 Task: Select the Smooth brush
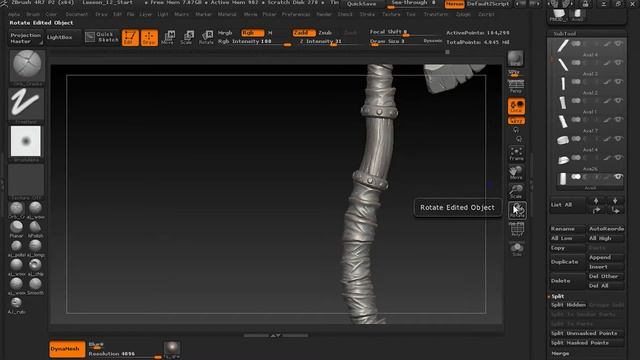click(36, 286)
